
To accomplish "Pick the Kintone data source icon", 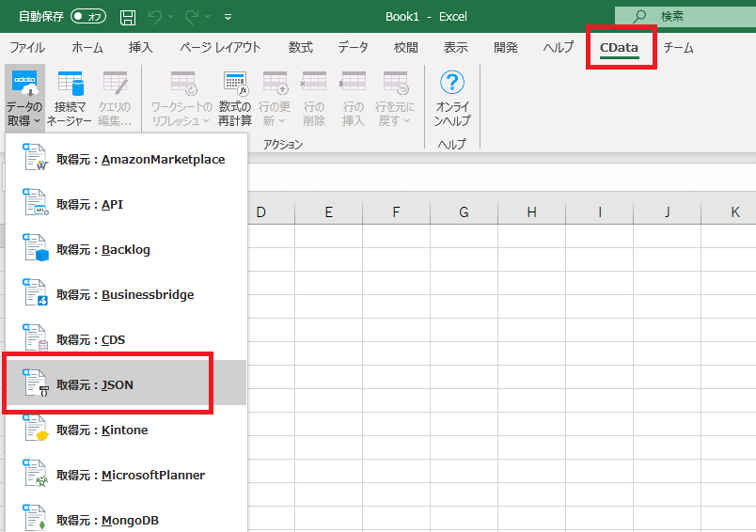I will coord(36,430).
